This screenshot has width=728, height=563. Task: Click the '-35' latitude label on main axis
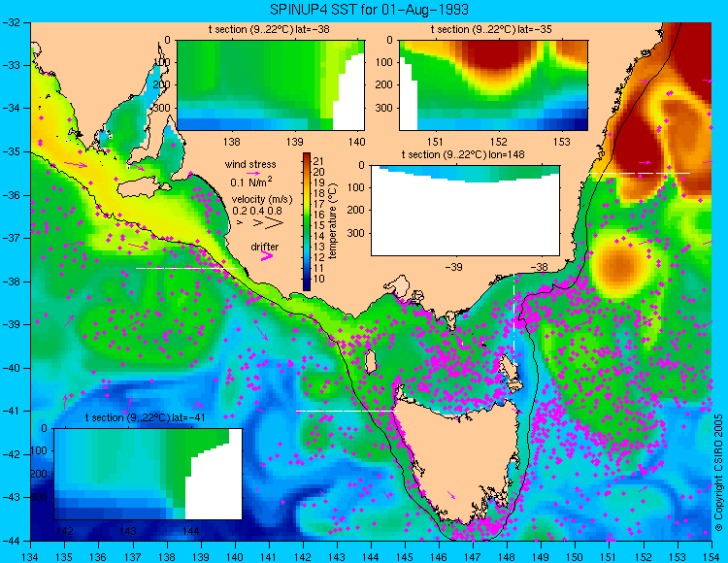tap(10, 151)
